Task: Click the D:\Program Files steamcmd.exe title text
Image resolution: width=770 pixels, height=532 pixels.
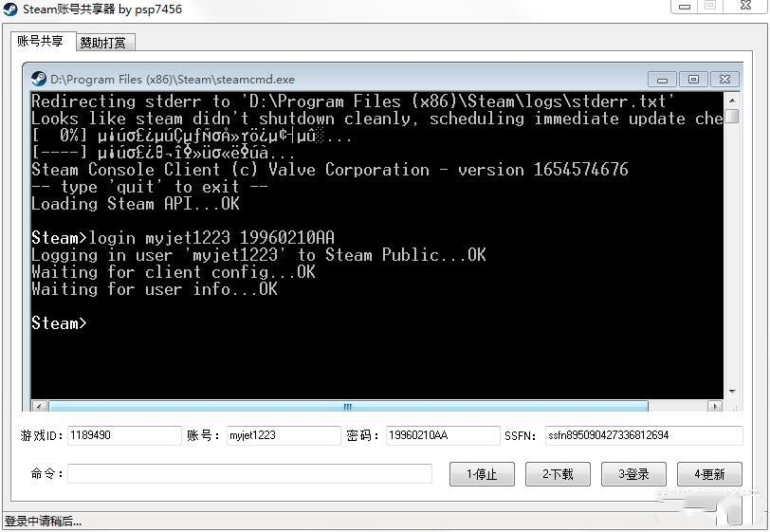Action: click(x=173, y=79)
